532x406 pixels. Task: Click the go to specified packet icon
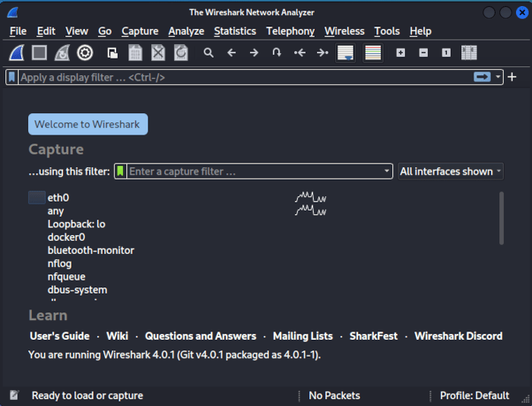(x=277, y=52)
